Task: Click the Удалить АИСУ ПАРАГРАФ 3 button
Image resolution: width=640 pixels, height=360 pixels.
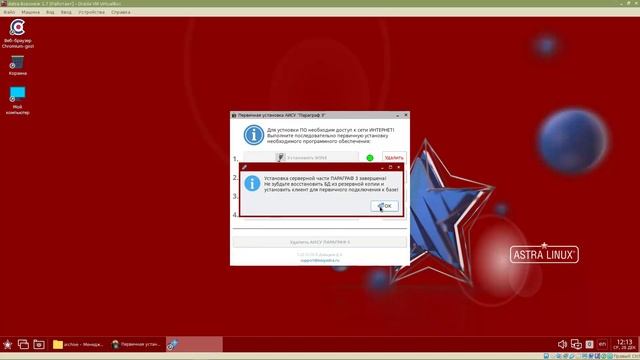Action: 320,242
